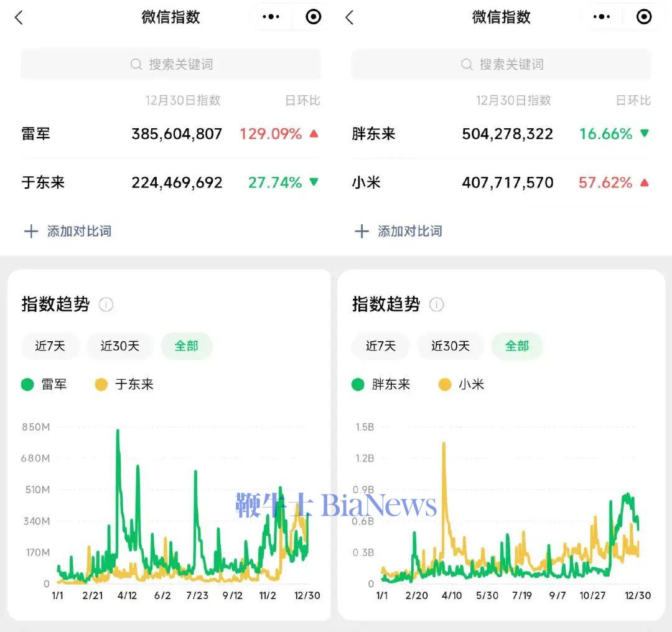Click 27.74% daily change value
Viewport: 672px width, 632px height.
[275, 182]
